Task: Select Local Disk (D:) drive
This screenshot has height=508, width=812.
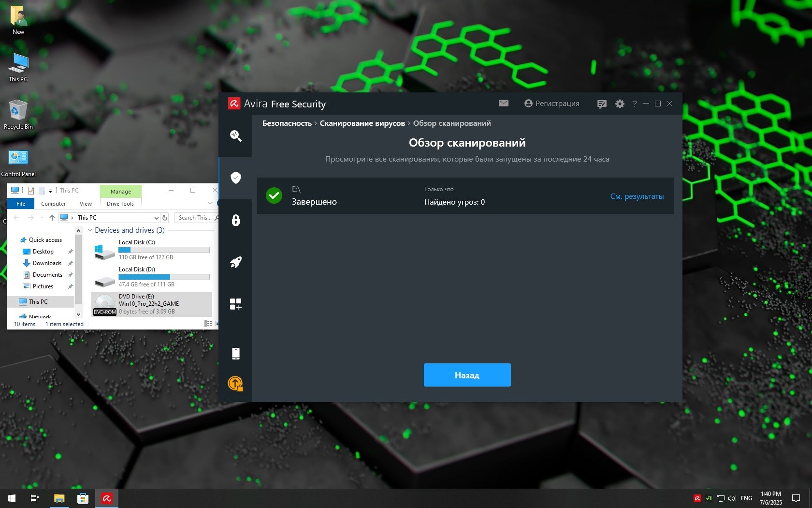Action: click(x=152, y=277)
